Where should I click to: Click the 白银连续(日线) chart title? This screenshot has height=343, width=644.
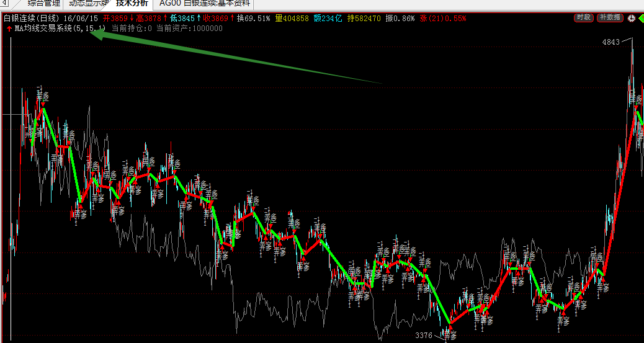point(32,18)
